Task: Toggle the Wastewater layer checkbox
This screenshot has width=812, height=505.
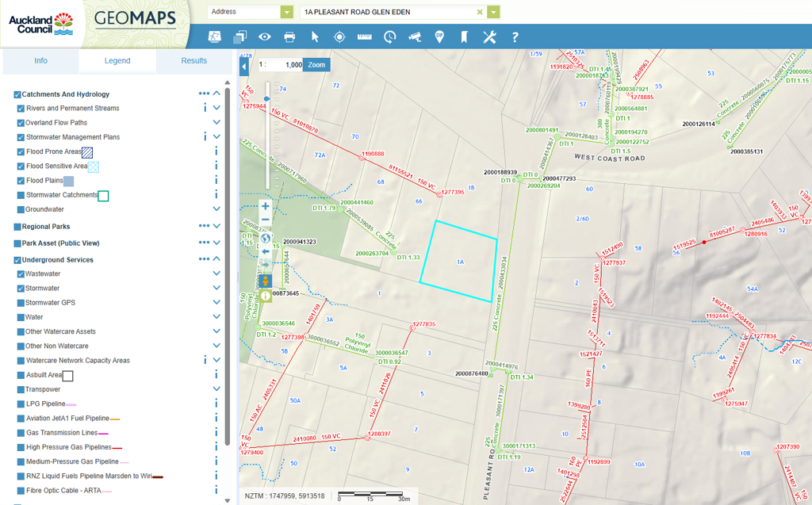Action: 21,274
